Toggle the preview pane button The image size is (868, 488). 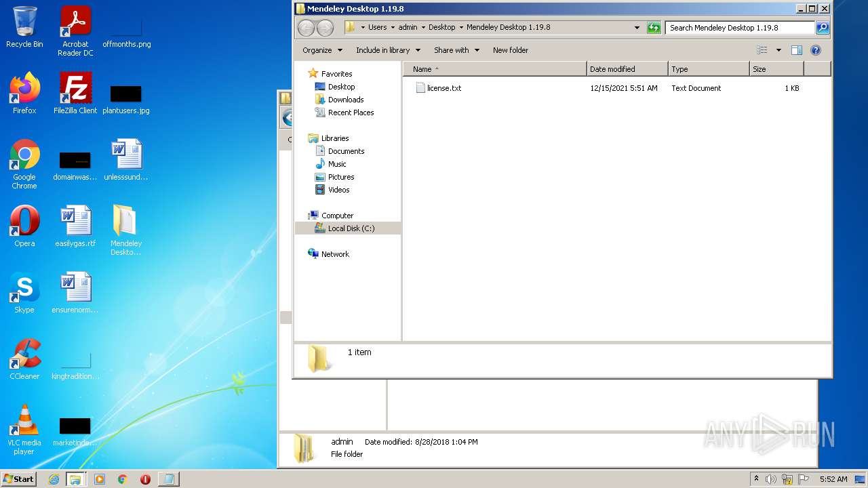[x=797, y=50]
